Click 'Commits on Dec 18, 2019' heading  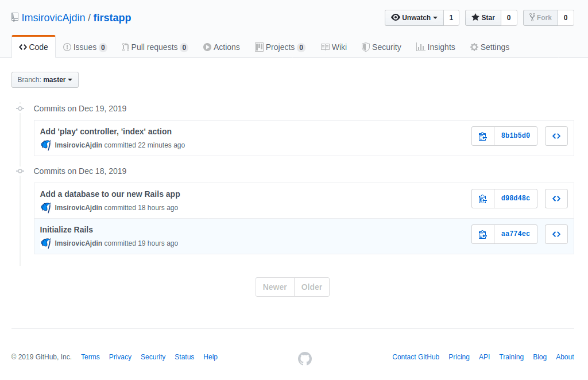tap(80, 171)
